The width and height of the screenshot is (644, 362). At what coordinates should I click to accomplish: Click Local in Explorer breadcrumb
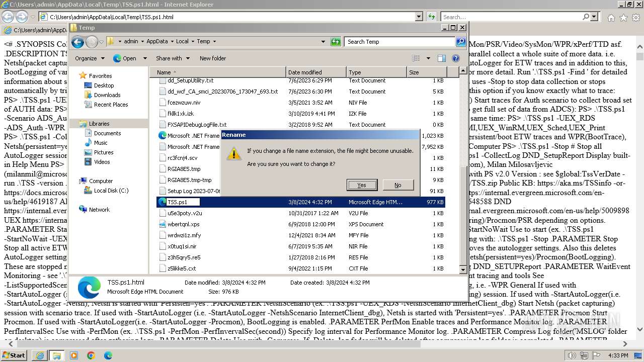click(182, 42)
